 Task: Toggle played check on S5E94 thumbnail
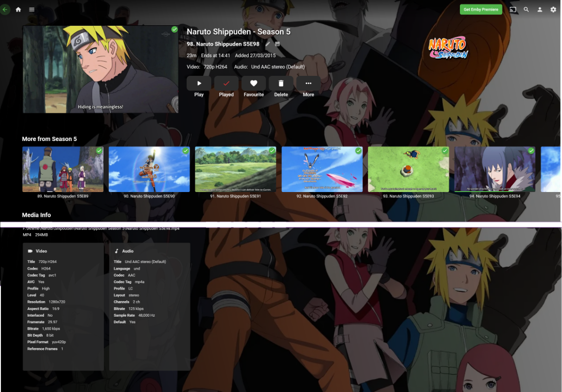531,151
